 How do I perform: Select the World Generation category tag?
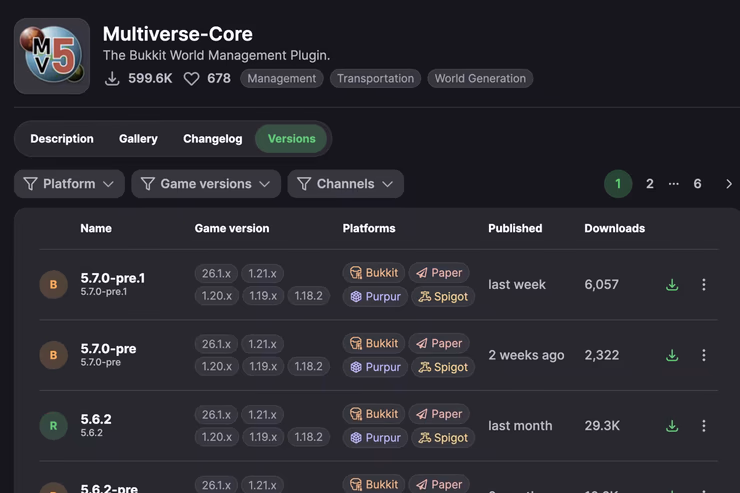[x=480, y=78]
